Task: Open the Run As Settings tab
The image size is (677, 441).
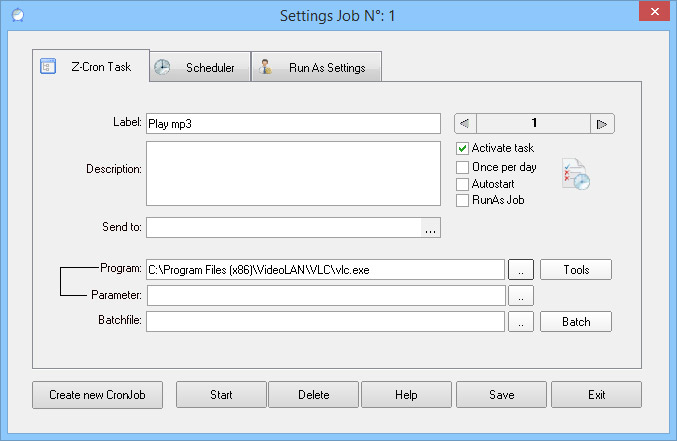Action: 316,68
